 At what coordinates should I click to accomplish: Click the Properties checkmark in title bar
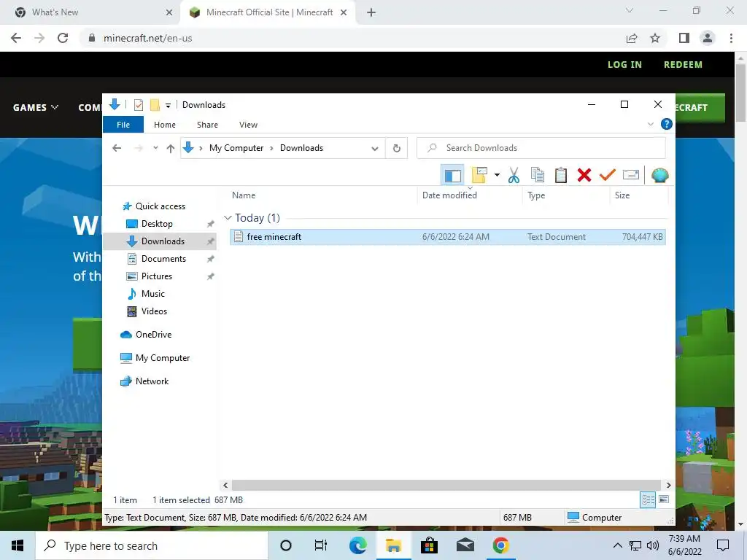tap(139, 105)
